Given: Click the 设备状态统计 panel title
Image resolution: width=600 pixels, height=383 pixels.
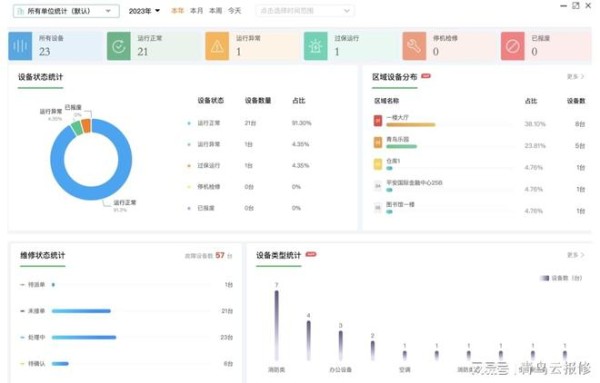Looking at the screenshot, I should [x=40, y=77].
